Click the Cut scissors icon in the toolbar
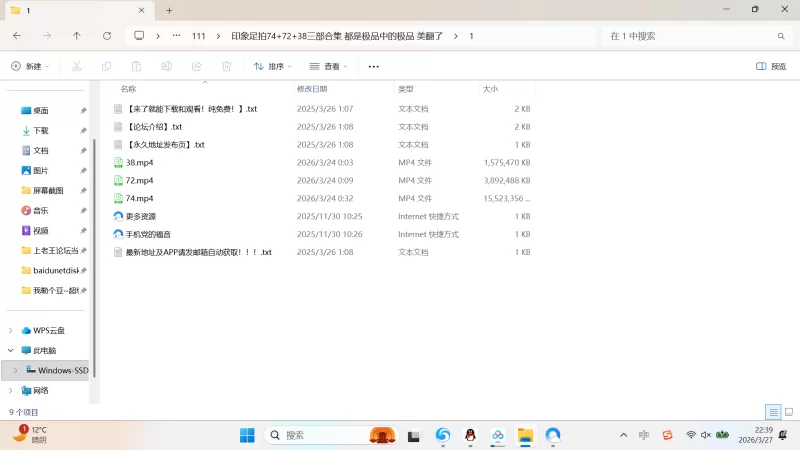 [76, 66]
